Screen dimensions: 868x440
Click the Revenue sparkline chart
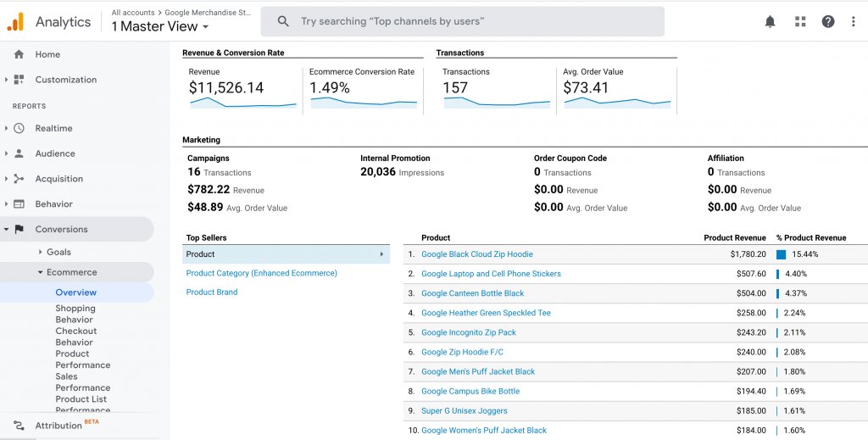243,103
